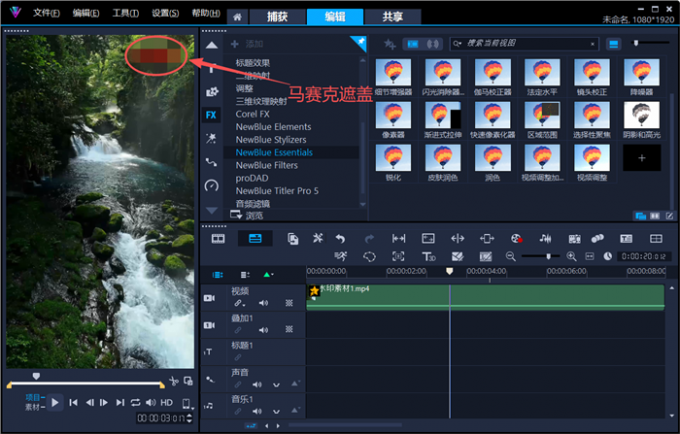Image resolution: width=680 pixels, height=434 pixels.
Task: Select Corel FX category
Action: [x=252, y=114]
